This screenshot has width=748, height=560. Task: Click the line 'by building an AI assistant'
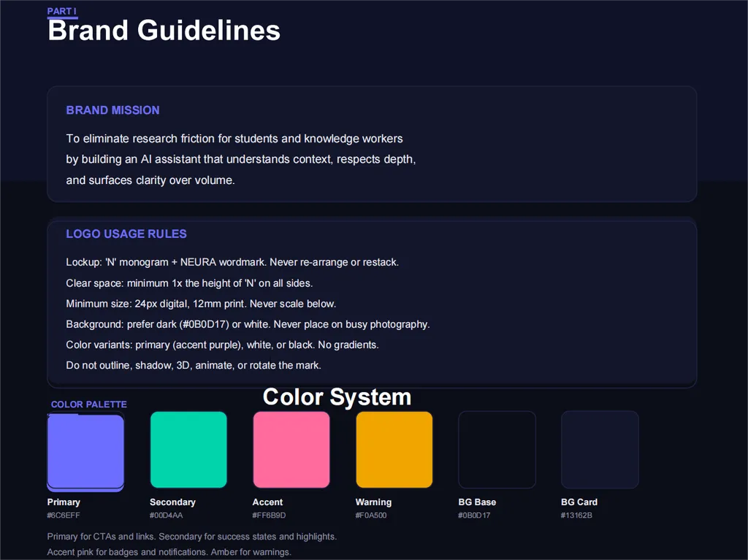tap(241, 159)
